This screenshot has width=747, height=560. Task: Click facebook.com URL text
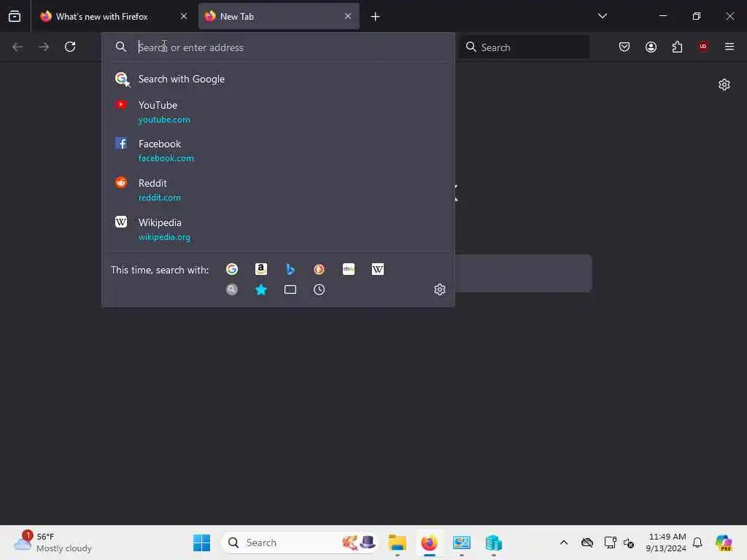click(x=166, y=158)
